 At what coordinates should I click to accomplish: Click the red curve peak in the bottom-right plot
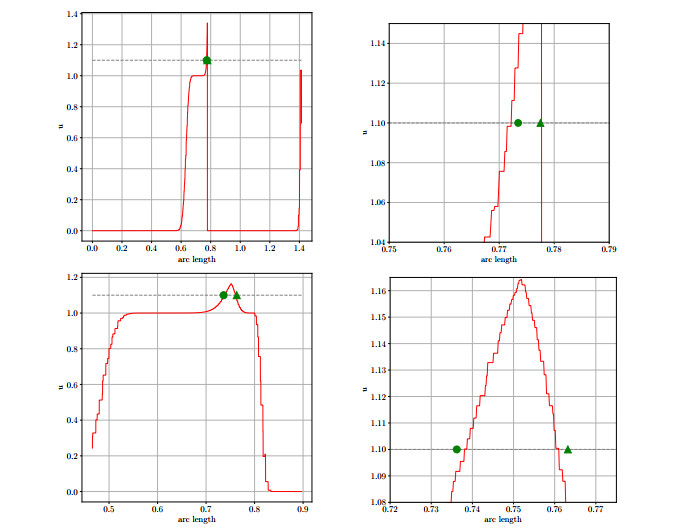tap(520, 281)
